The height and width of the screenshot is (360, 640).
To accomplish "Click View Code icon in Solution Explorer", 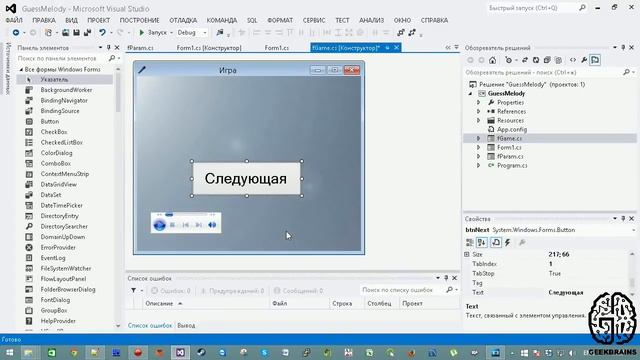I will click(x=573, y=60).
